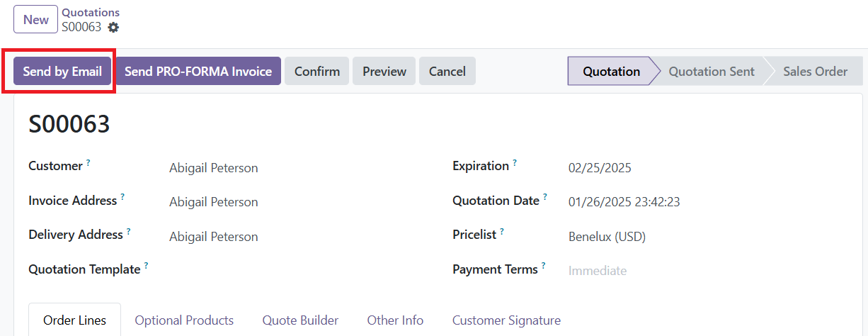This screenshot has height=336, width=868.
Task: Select the Customer Signature tab
Action: (x=506, y=320)
